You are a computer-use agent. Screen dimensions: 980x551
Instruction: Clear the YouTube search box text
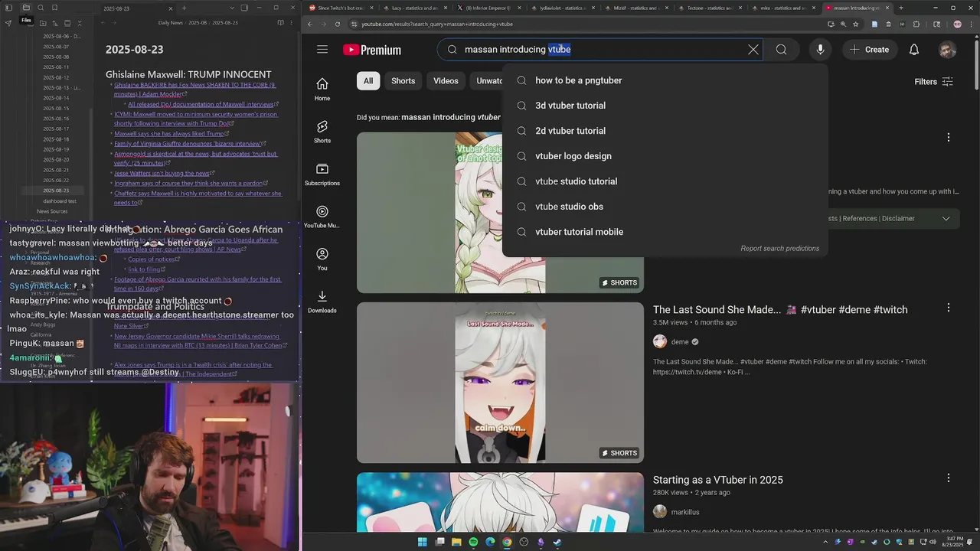[753, 50]
